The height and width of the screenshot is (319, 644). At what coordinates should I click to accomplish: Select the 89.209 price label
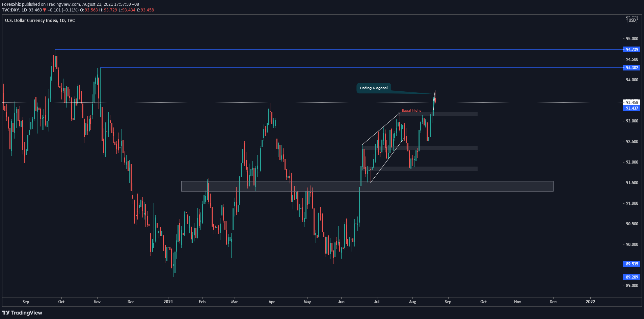pyautogui.click(x=632, y=277)
